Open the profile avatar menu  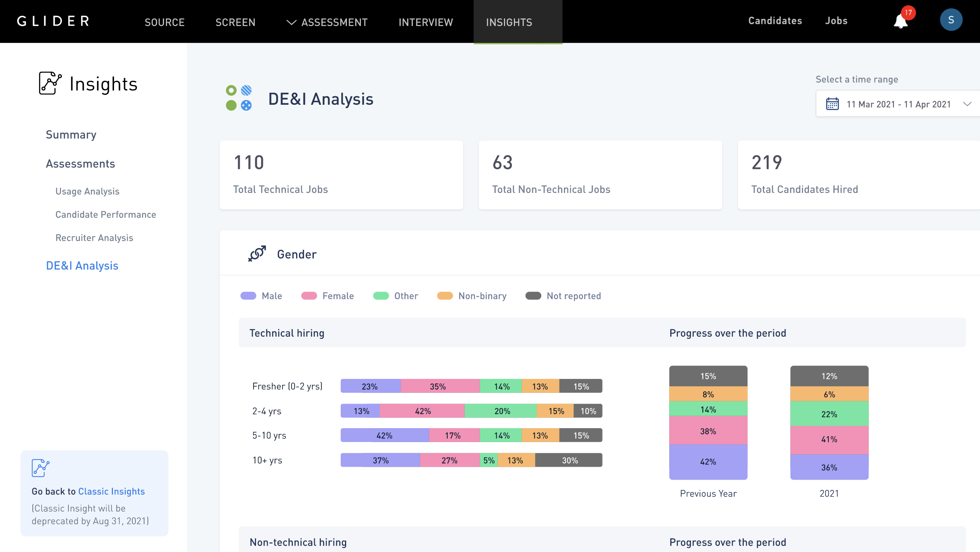pyautogui.click(x=951, y=19)
